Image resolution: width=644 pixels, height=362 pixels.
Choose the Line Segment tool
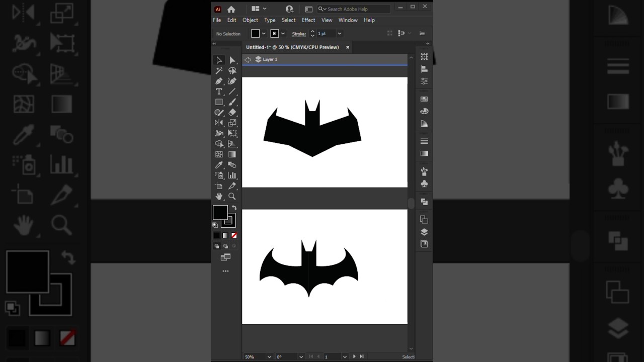tap(232, 92)
